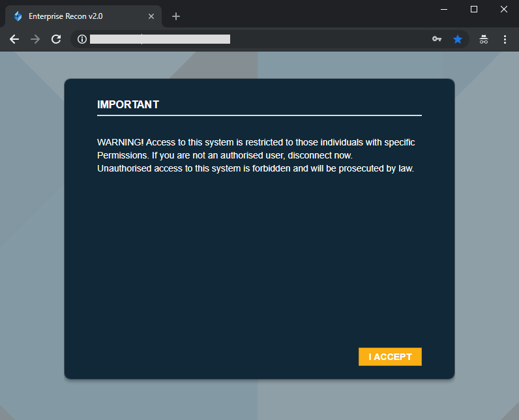This screenshot has width=519, height=420.
Task: Reload the Enterprise Recon page
Action: 56,39
